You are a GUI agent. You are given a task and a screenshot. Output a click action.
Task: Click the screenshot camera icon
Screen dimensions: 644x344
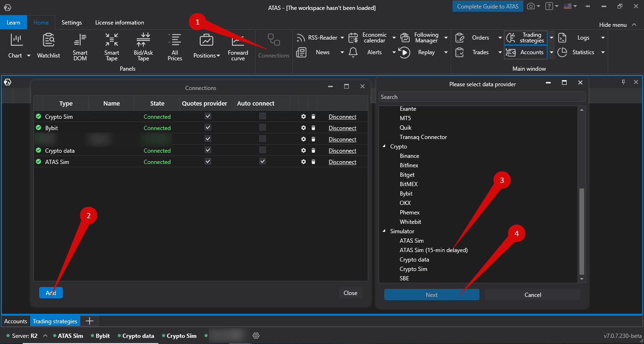[x=531, y=6]
